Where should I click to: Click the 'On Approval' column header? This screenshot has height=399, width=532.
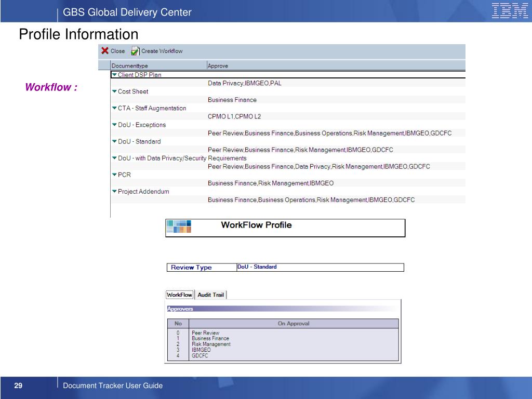click(294, 323)
